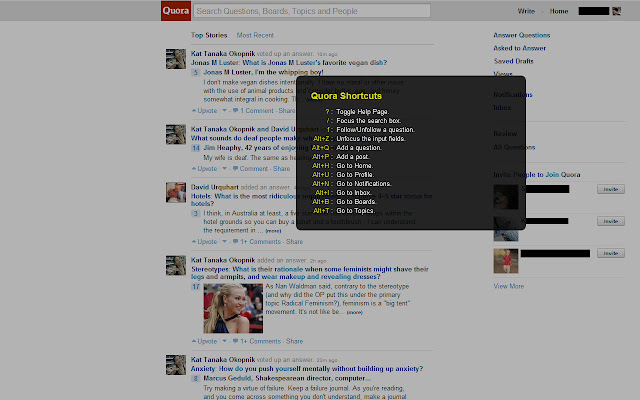Share Jim Heaphy's answer
640x400 pixels.
[282, 169]
